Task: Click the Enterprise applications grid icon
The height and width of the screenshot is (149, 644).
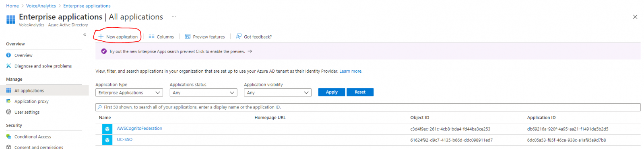Action: (x=11, y=19)
